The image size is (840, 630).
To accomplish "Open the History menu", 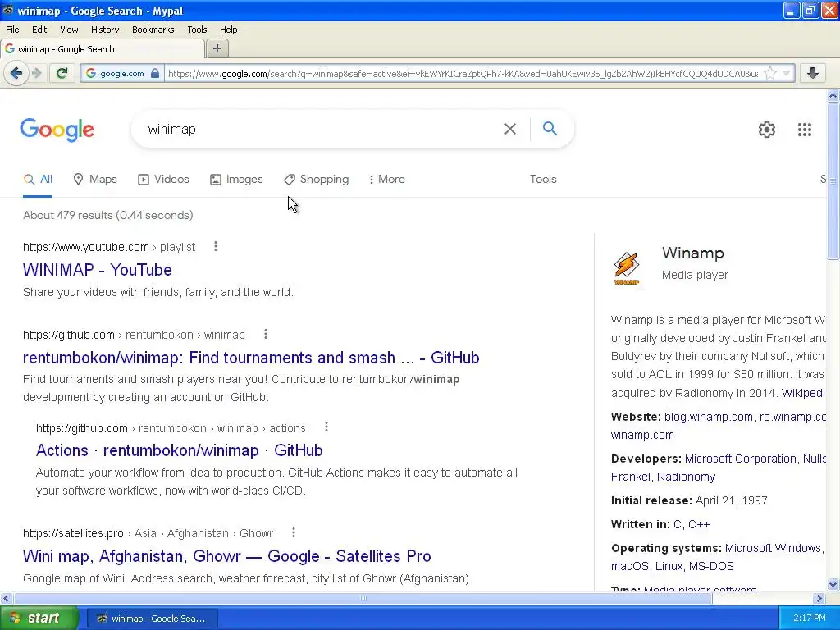I will coord(104,30).
